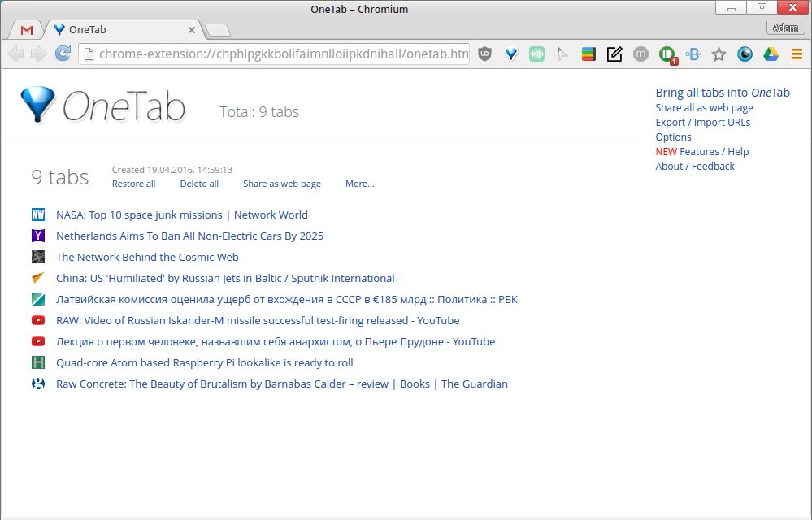This screenshot has width=812, height=520.
Task: Click the '9 tabs' group title
Action: click(60, 177)
